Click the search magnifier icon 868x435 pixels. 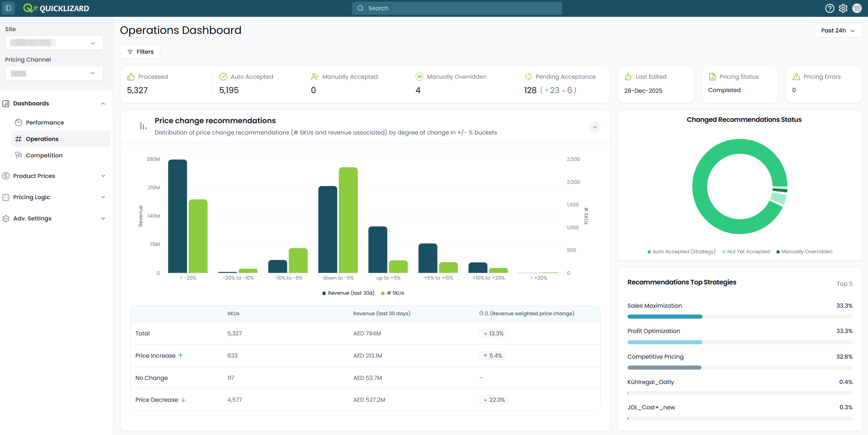pyautogui.click(x=360, y=8)
